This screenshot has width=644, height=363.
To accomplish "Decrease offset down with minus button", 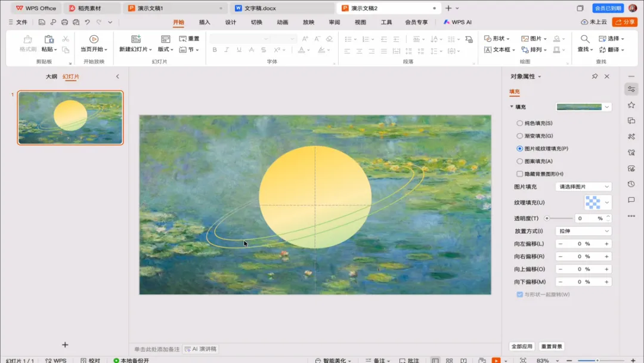I will pos(560,282).
